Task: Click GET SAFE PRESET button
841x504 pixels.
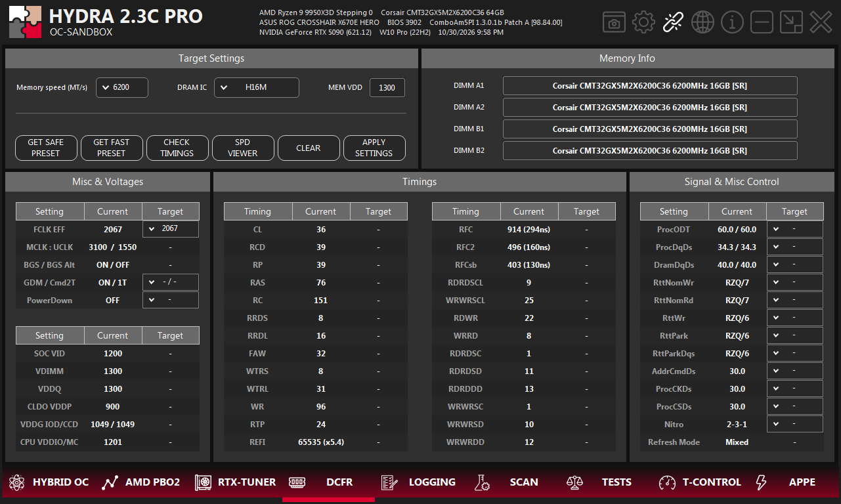Action: [x=46, y=148]
